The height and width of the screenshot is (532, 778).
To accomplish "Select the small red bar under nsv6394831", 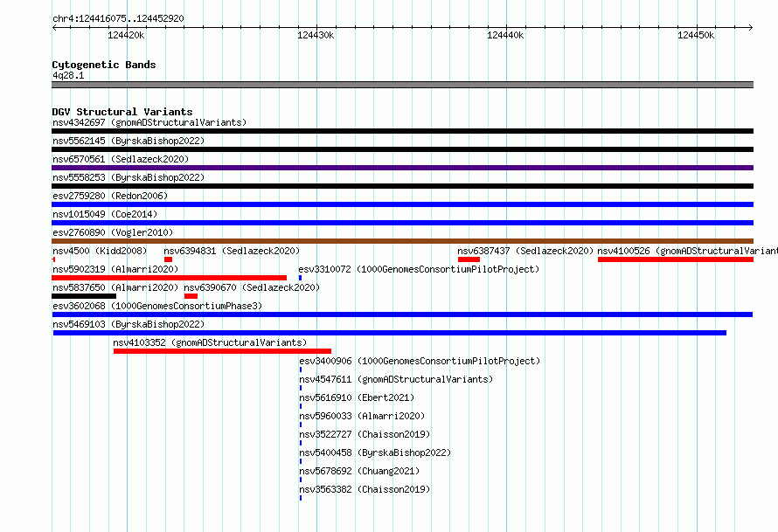I will tap(168, 259).
